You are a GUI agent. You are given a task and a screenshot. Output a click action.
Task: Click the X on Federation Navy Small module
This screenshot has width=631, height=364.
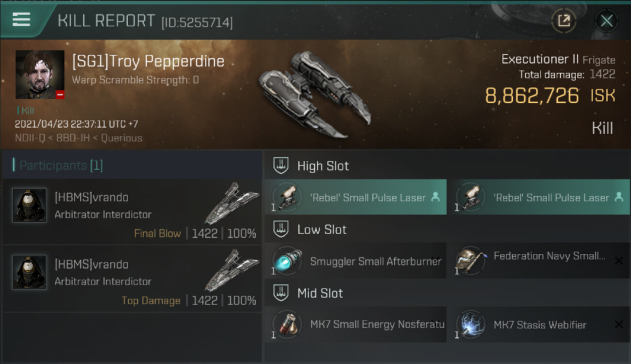(x=618, y=261)
